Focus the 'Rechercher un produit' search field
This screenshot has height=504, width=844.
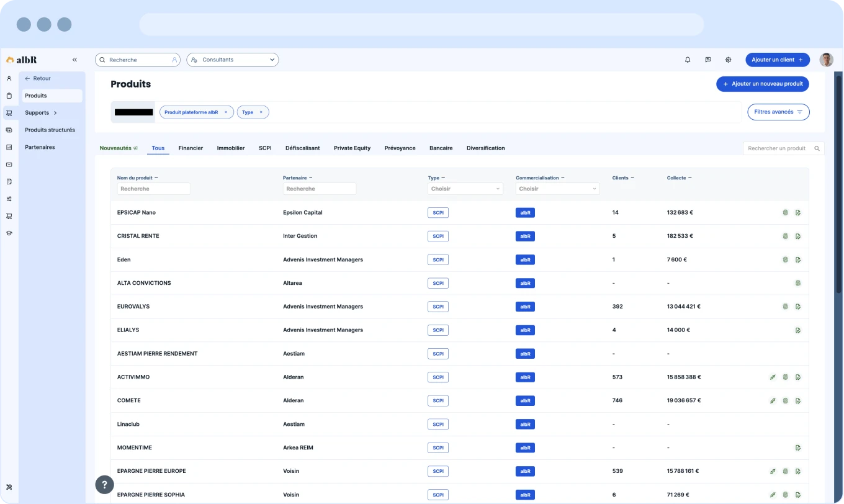[x=778, y=148]
